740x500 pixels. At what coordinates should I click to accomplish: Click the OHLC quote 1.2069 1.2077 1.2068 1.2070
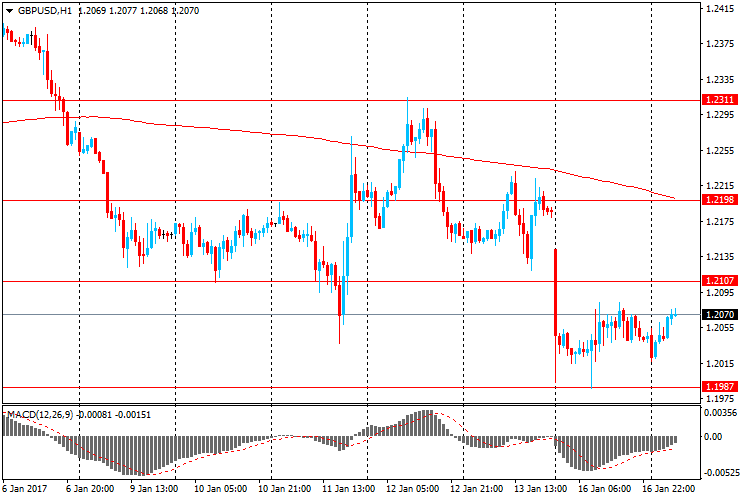(139, 10)
